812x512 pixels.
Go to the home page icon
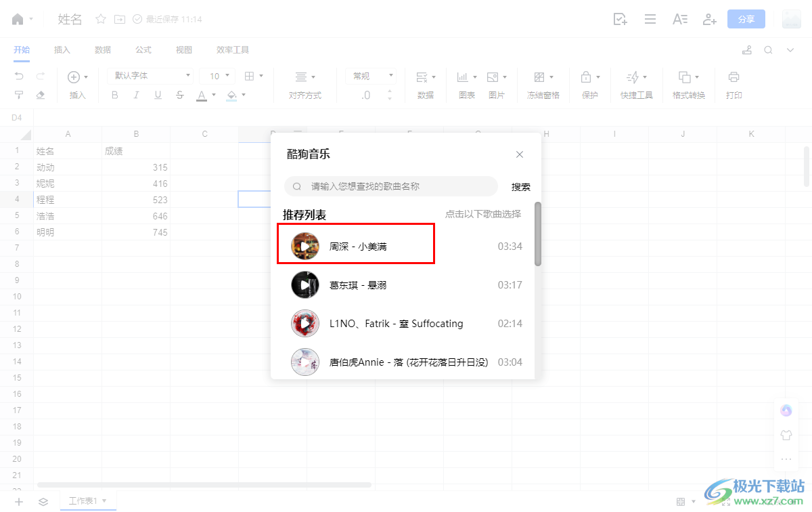click(x=18, y=19)
